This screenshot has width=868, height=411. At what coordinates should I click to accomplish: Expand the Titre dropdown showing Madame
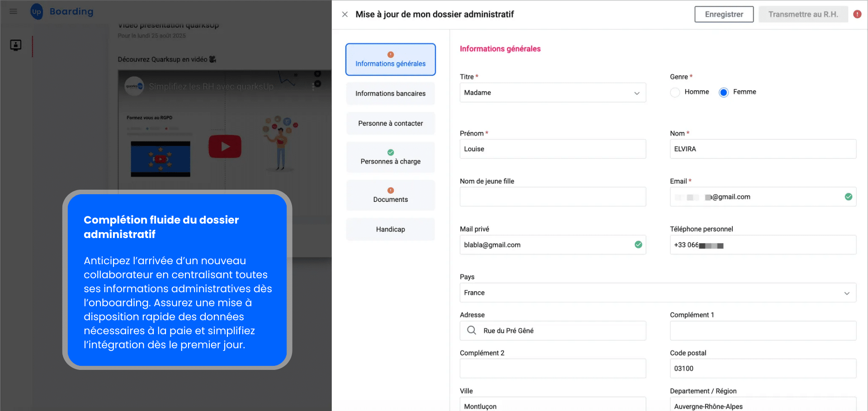(x=552, y=93)
